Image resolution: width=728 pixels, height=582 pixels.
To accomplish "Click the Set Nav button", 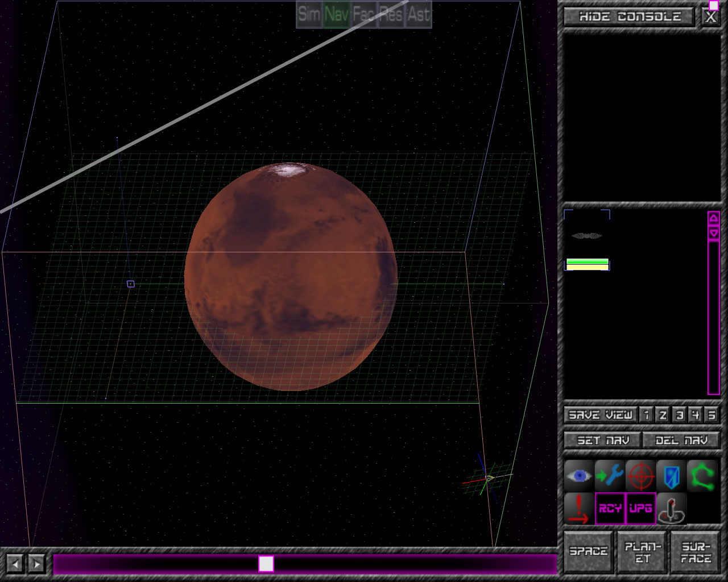I will 603,440.
